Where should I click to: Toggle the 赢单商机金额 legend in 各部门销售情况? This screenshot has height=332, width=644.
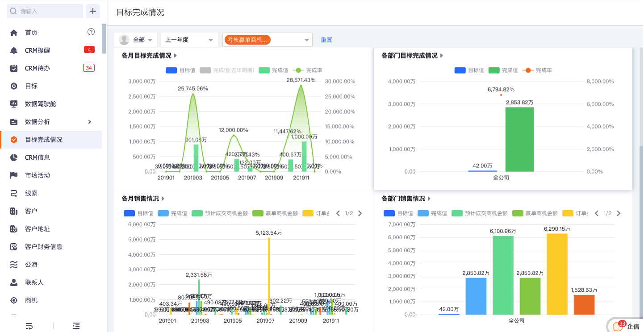click(535, 213)
